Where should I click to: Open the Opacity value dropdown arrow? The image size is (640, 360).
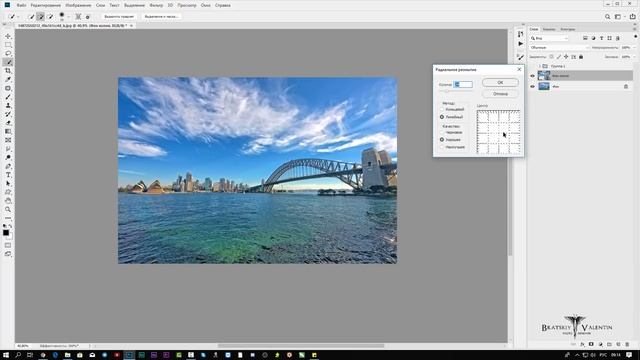634,48
